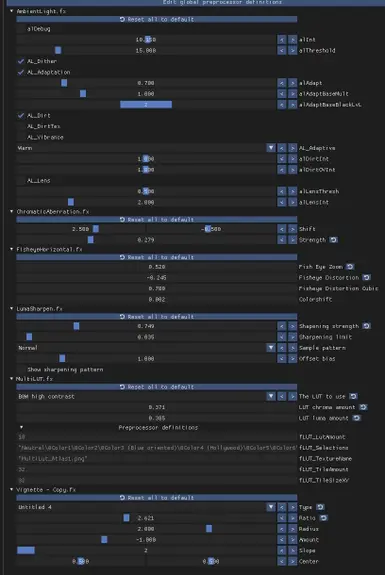The width and height of the screenshot is (385, 575).
Task: Reset Sharpening strength to its default
Action: 366,326
